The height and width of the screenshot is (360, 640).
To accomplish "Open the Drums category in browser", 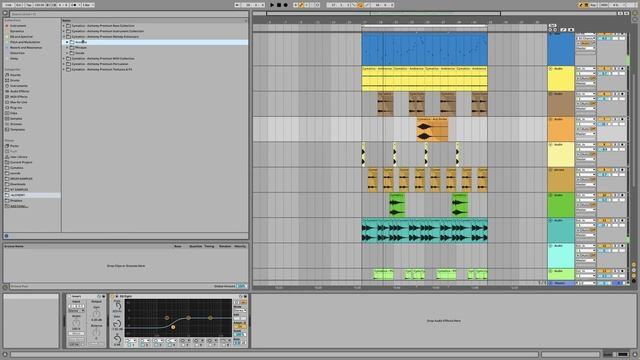I will coord(15,80).
